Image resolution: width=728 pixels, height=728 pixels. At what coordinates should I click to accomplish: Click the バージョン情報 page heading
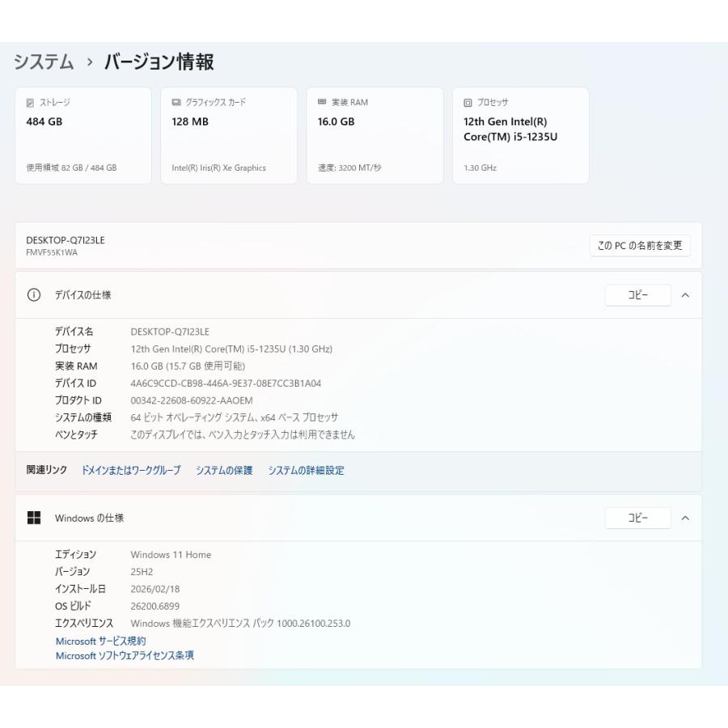pos(159,61)
